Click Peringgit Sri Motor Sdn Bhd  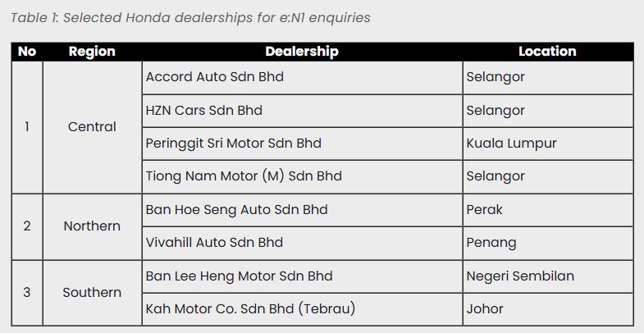(233, 143)
